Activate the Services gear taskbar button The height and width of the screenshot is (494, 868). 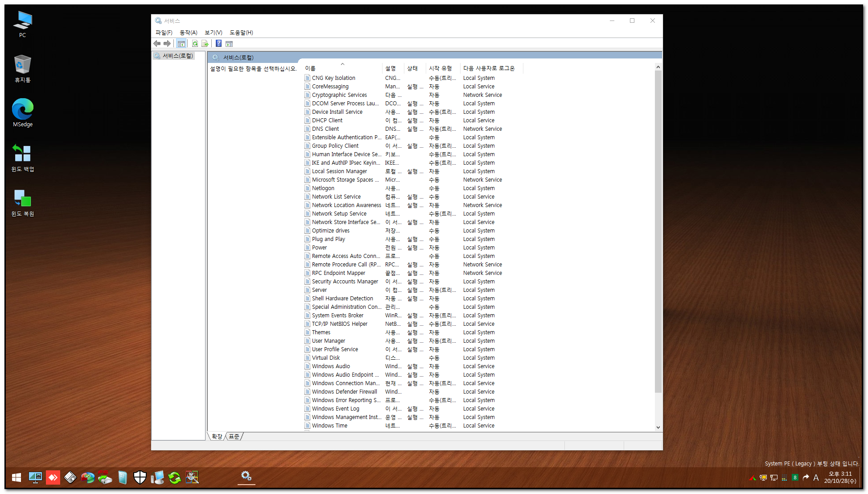[246, 477]
